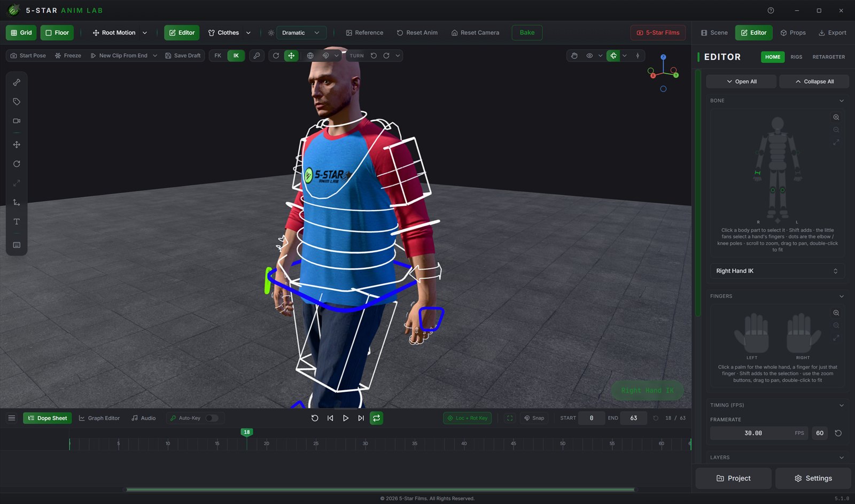This screenshot has height=504, width=855.
Task: Collapse the Fingers section
Action: click(x=842, y=296)
